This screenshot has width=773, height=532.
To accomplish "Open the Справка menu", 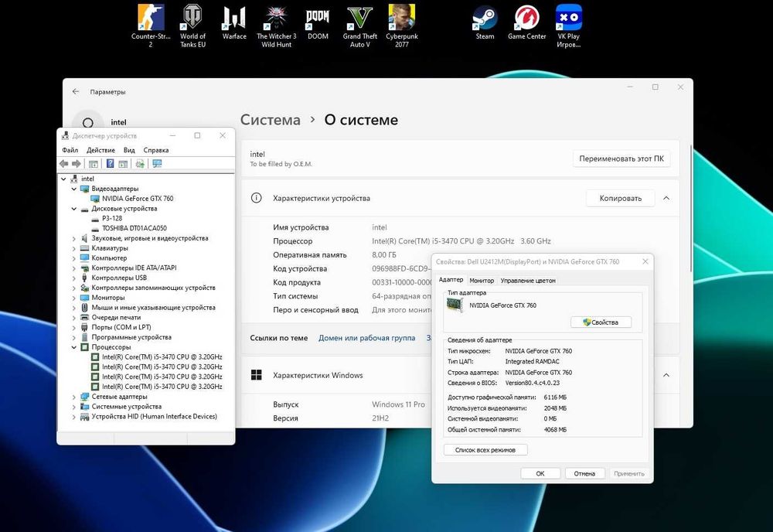I will 156,150.
